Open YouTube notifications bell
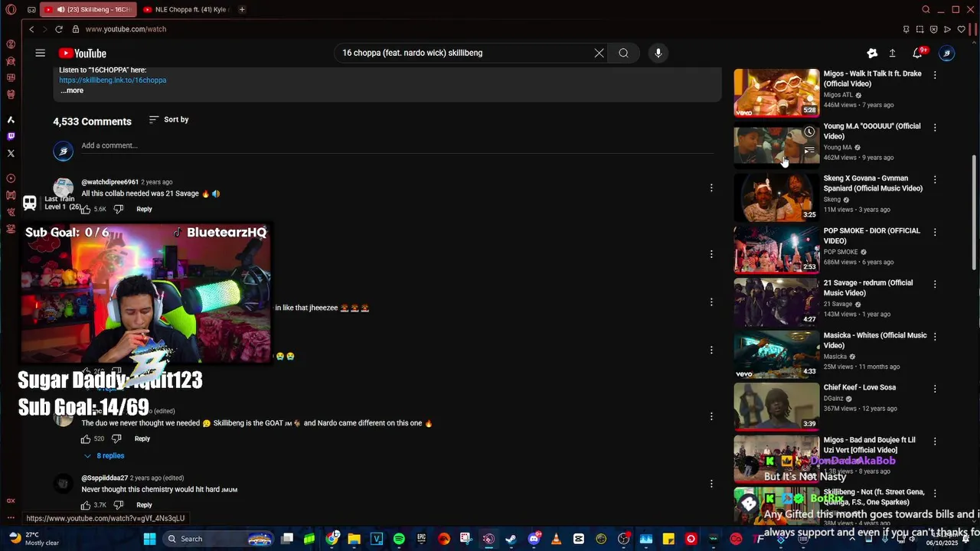Image resolution: width=980 pixels, height=551 pixels. point(917,53)
